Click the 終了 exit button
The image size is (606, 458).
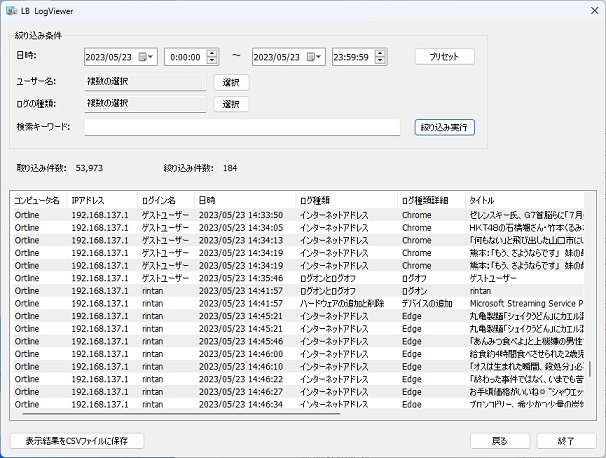point(566,441)
